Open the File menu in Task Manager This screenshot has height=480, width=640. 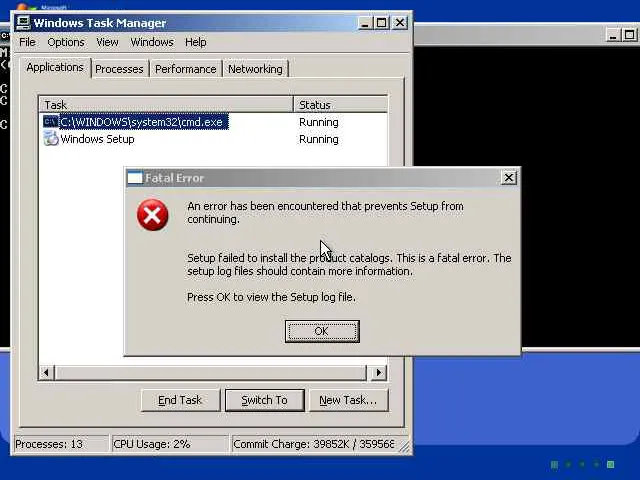pyautogui.click(x=27, y=42)
